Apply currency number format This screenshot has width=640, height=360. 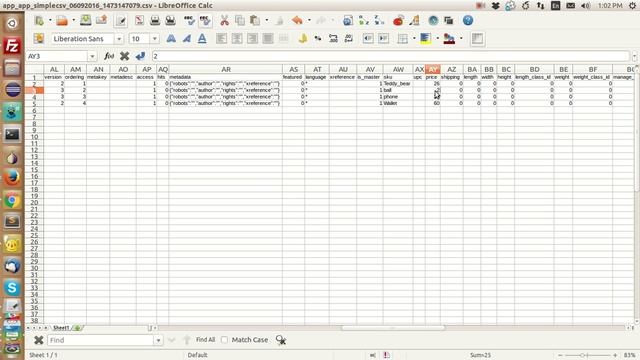click(302, 39)
